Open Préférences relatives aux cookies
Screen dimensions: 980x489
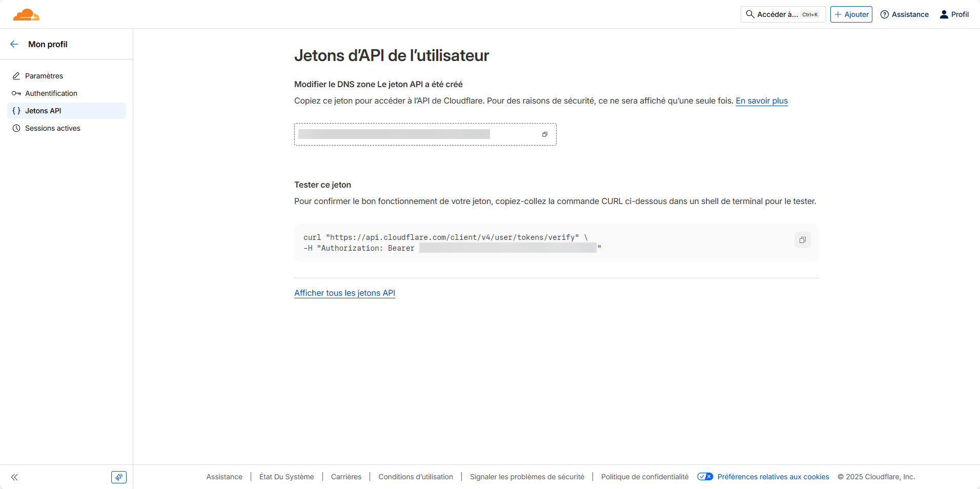coord(773,477)
